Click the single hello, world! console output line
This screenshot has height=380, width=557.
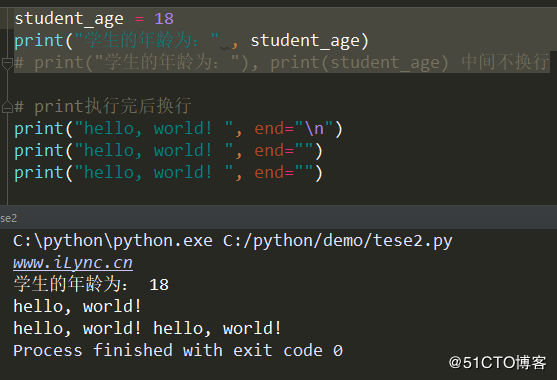[77, 306]
